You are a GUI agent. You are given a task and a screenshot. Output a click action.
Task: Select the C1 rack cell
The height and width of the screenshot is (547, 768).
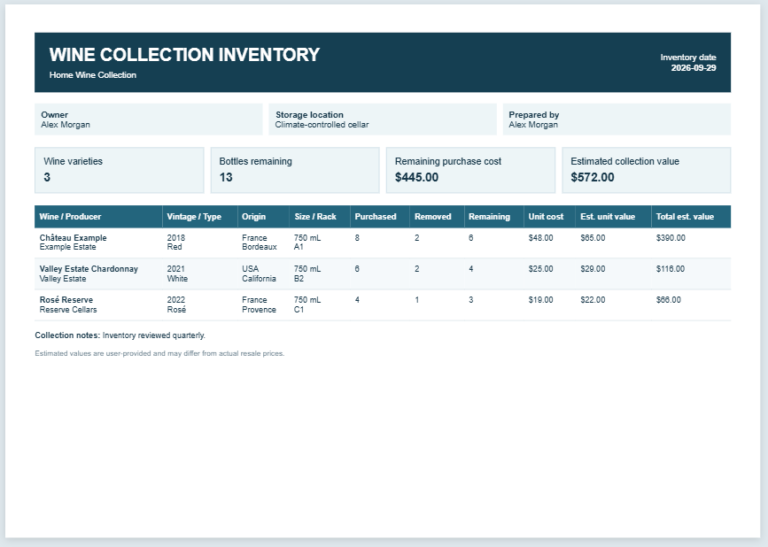pos(299,309)
